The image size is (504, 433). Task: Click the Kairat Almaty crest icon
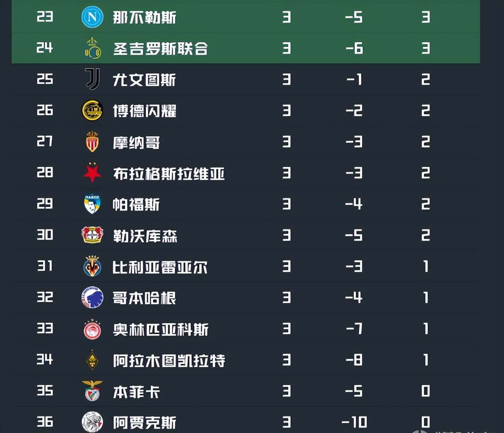[x=92, y=360]
